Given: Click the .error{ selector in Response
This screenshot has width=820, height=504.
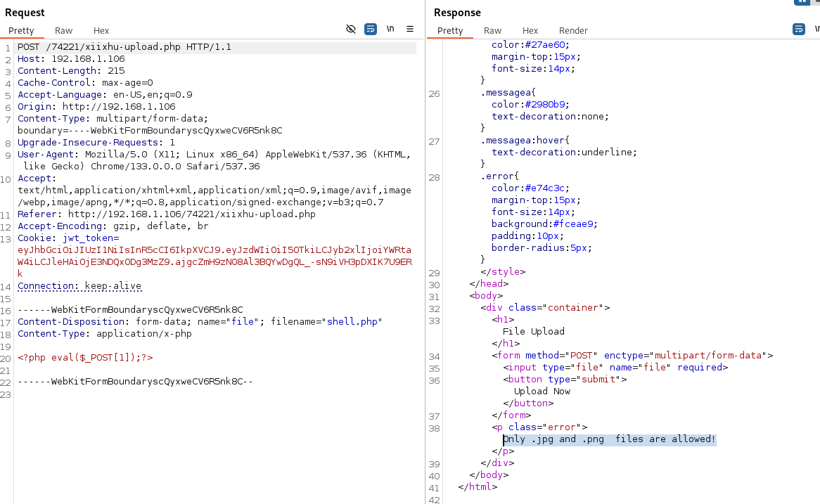Looking at the screenshot, I should click(500, 176).
